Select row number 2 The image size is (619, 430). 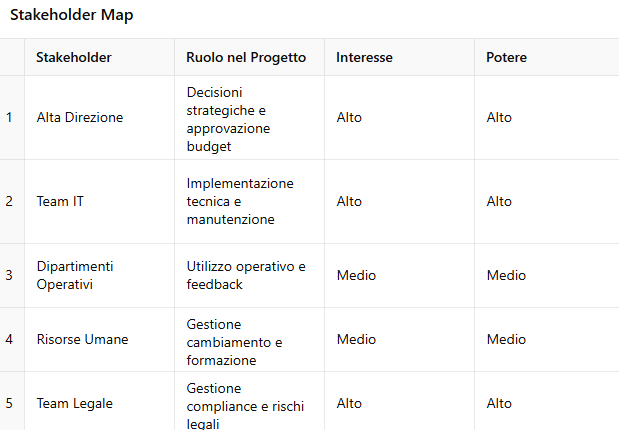point(9,201)
